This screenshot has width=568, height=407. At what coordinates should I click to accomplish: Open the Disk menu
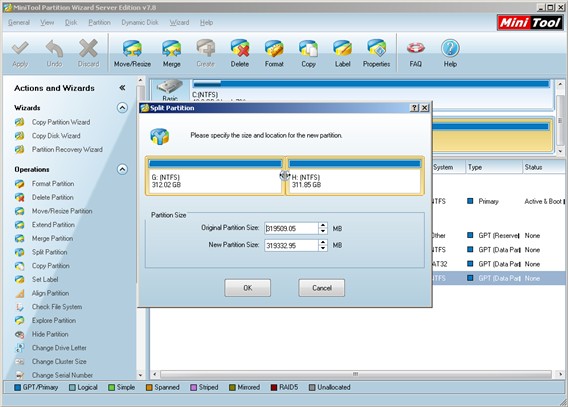(71, 22)
